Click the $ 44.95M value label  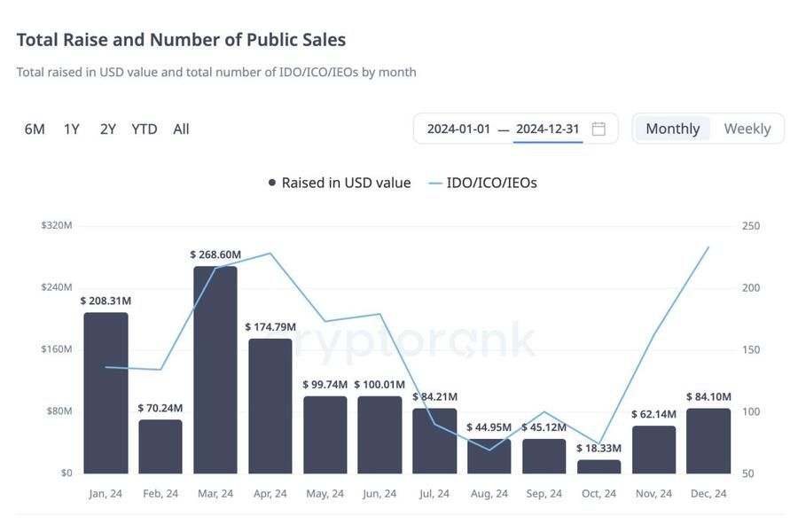(489, 427)
